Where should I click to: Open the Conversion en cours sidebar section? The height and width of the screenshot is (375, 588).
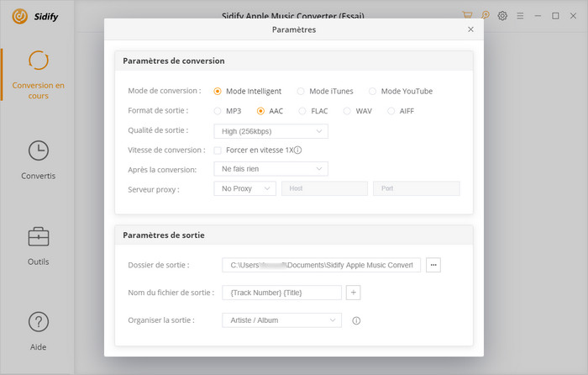(38, 75)
